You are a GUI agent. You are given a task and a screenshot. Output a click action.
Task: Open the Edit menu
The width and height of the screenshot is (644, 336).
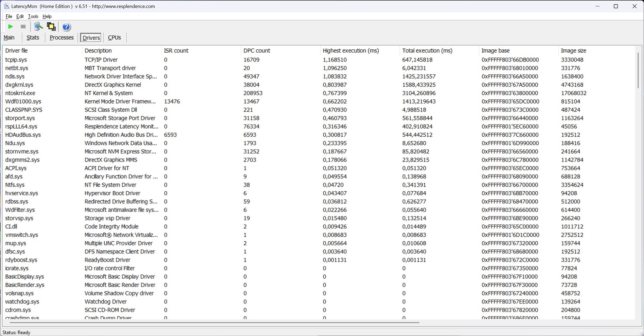click(x=20, y=16)
